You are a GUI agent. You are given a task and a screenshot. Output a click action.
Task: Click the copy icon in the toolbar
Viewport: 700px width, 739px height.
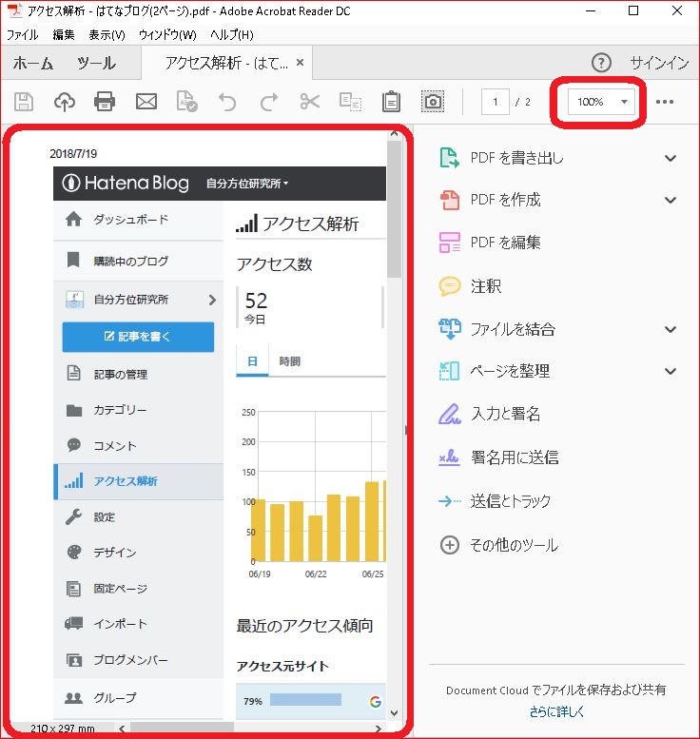pyautogui.click(x=350, y=102)
